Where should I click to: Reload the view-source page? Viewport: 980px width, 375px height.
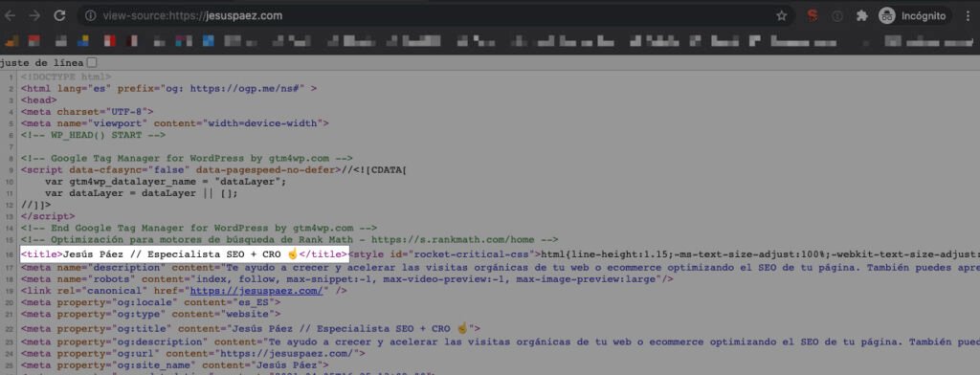(x=59, y=15)
